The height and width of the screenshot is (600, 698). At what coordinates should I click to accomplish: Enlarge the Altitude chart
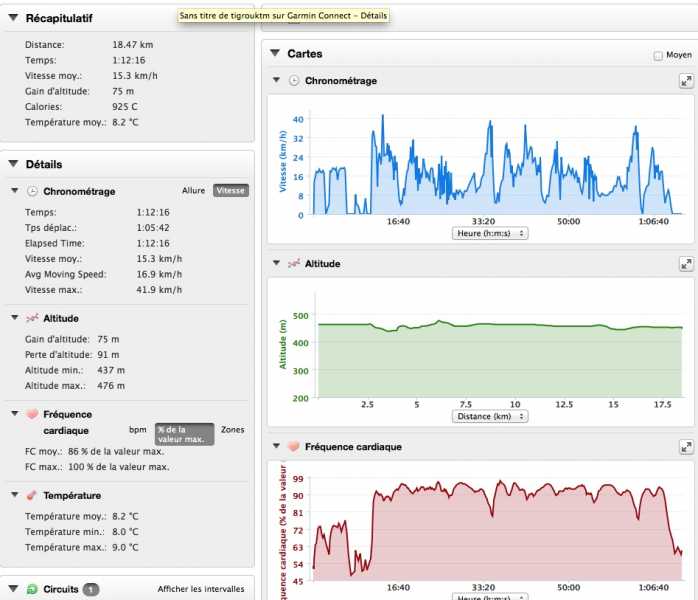click(x=686, y=264)
